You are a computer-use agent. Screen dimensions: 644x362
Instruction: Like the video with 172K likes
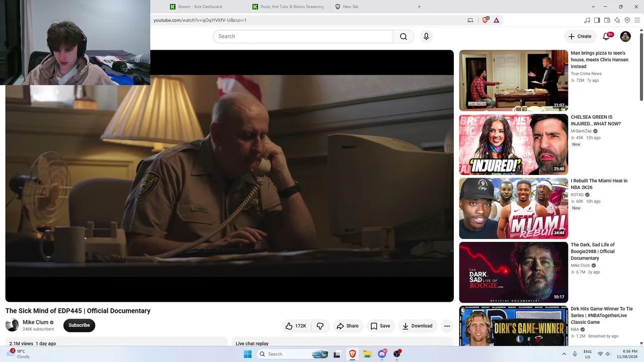[296, 326]
